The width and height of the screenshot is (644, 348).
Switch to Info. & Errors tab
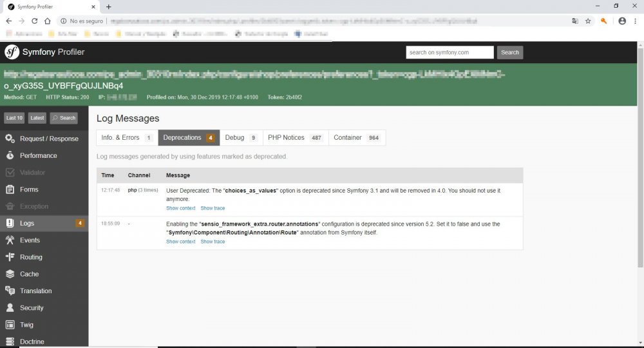[x=128, y=138]
